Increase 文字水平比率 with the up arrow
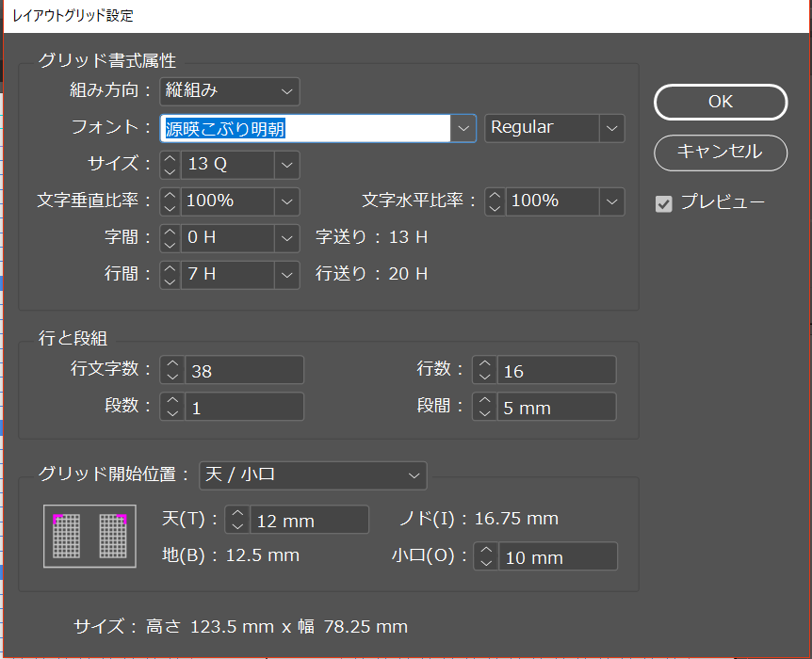812x659 pixels. [495, 195]
